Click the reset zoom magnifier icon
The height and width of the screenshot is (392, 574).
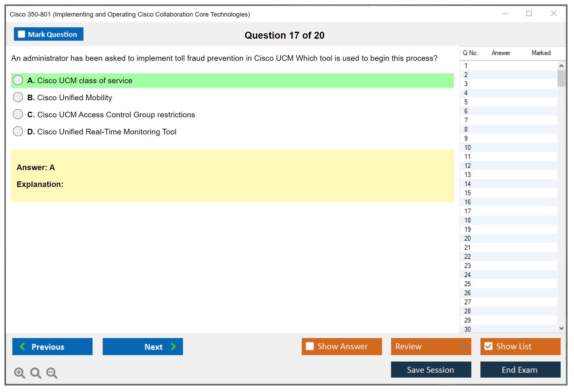point(36,373)
